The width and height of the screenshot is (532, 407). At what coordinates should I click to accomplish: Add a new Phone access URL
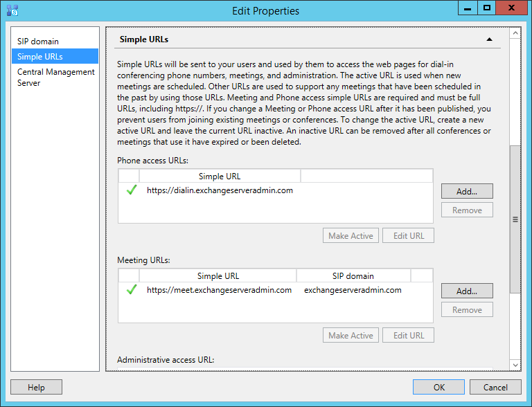coord(467,191)
